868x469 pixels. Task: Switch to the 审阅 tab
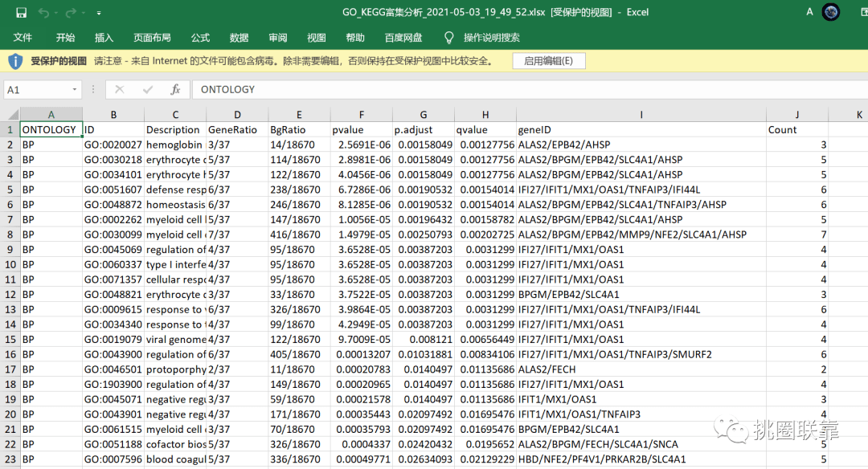point(278,38)
